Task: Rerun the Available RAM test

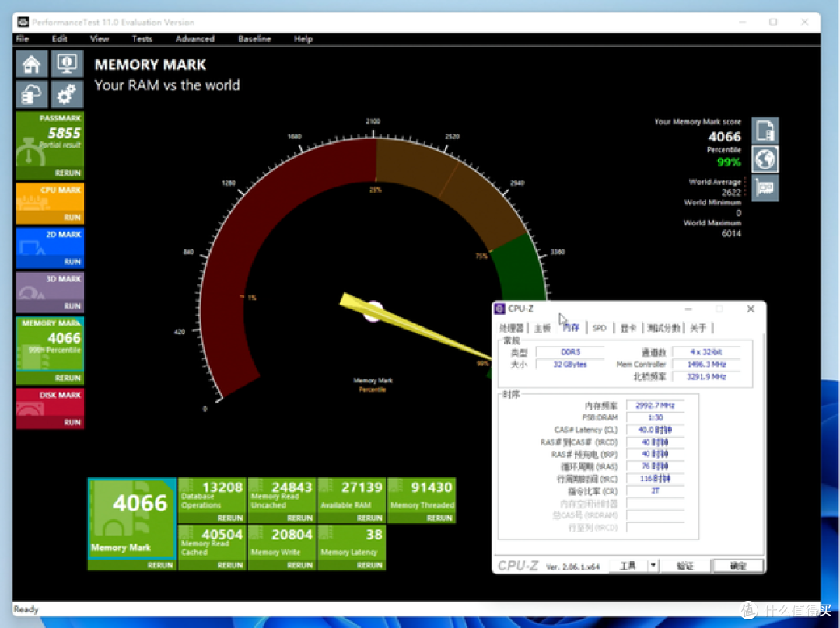Action: click(369, 518)
